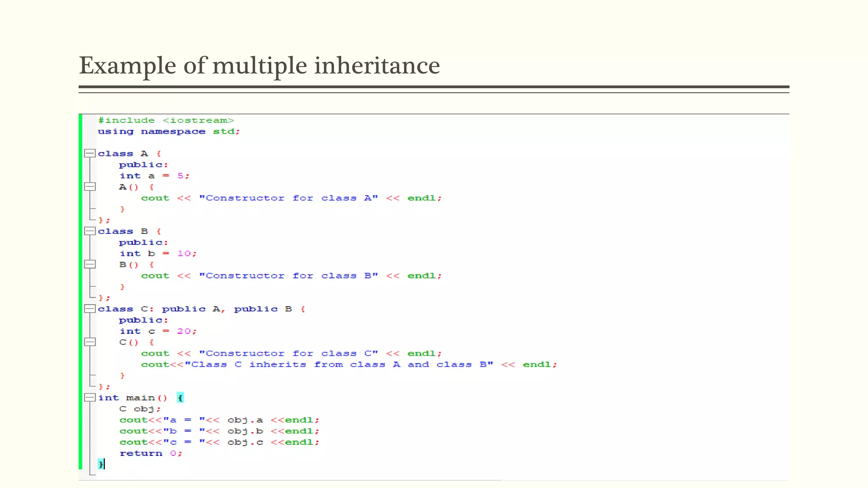
Task: Click the "Constructor for class A" cout line
Action: [291, 198]
